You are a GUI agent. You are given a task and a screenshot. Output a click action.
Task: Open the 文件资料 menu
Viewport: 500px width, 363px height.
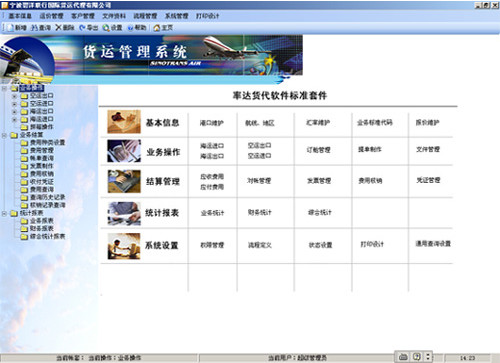click(114, 16)
